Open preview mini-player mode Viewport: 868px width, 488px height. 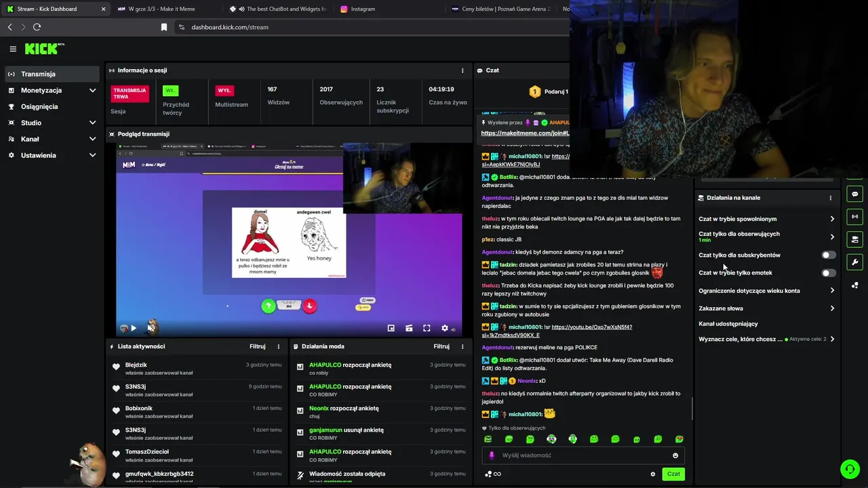pos(391,328)
